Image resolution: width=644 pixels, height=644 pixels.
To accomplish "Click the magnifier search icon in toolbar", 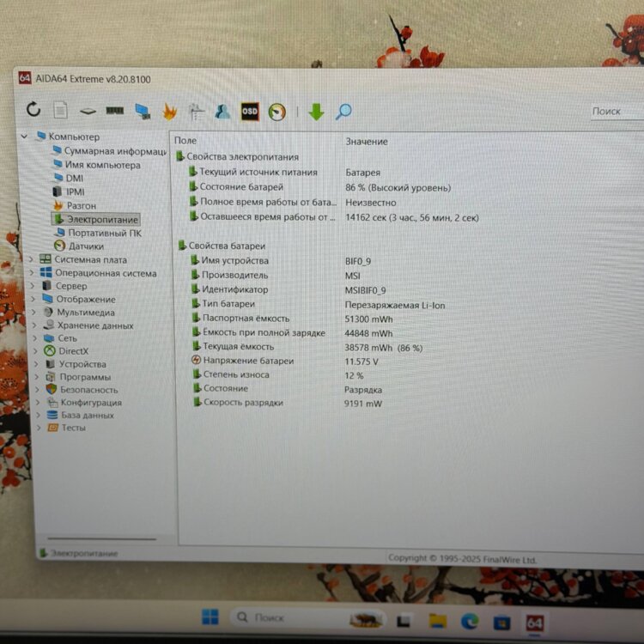I will pos(343,112).
